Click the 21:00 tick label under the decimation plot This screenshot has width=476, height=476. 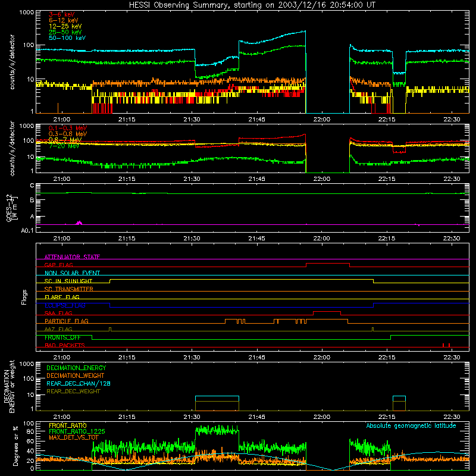click(62, 417)
